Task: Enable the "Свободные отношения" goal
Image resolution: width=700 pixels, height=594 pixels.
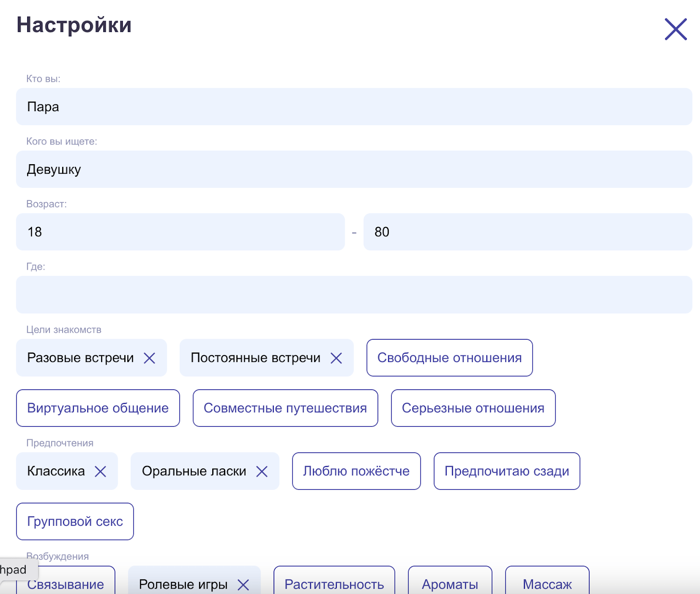Action: (450, 358)
